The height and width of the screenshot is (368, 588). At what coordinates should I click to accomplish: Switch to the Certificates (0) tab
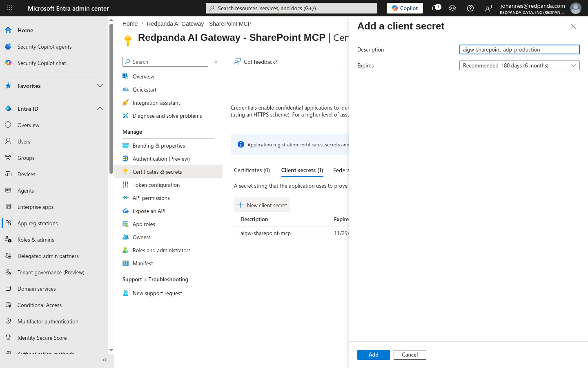tap(252, 170)
